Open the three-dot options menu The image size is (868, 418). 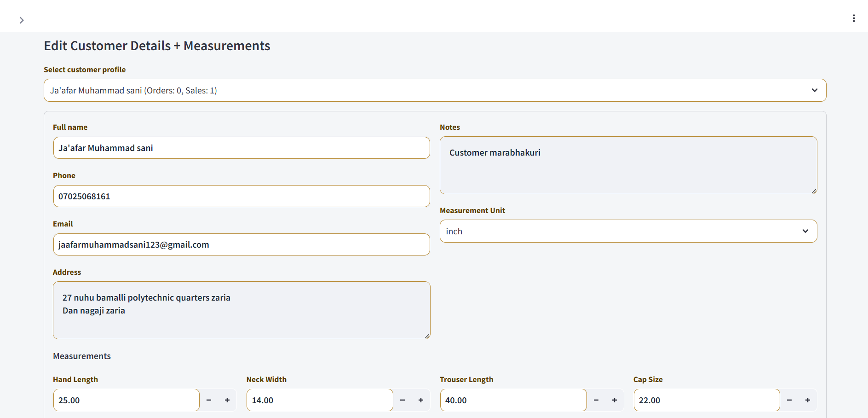tap(854, 18)
